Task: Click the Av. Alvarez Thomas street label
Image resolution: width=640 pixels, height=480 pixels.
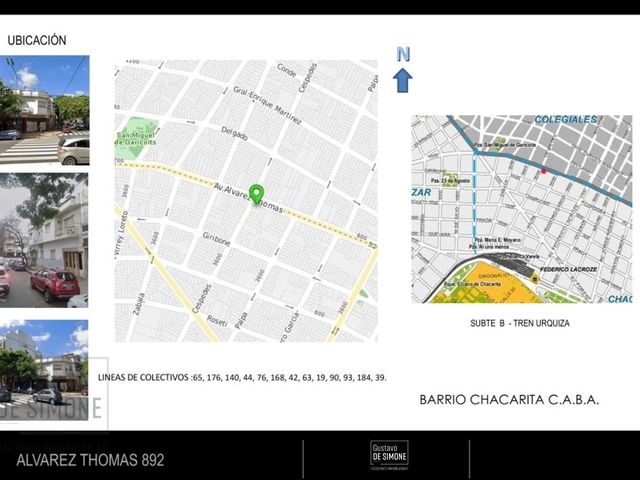Action: (248, 198)
